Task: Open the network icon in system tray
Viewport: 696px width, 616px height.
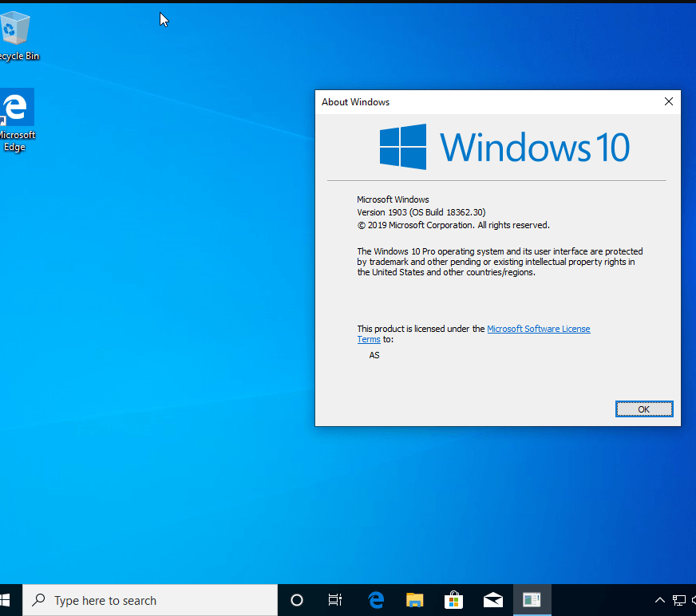Action: click(x=679, y=600)
